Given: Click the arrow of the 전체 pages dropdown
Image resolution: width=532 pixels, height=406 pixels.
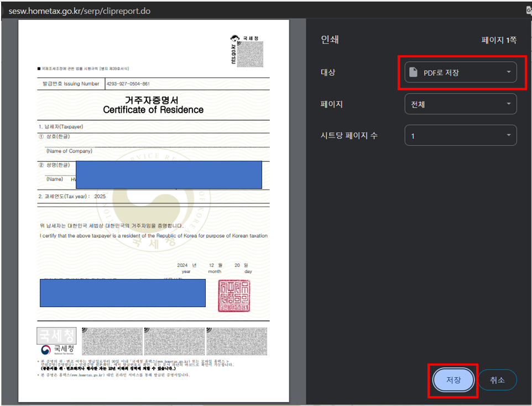Looking at the screenshot, I should pyautogui.click(x=509, y=104).
